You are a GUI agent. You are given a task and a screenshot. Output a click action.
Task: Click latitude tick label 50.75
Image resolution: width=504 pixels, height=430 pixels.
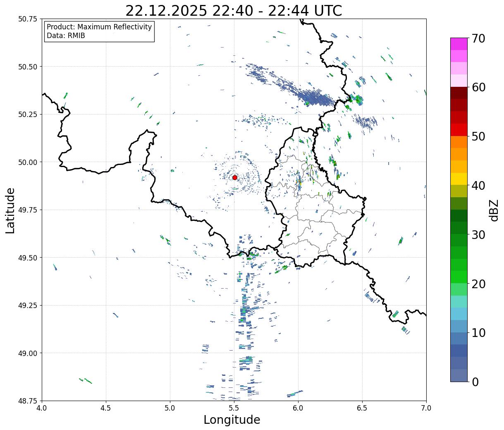coord(28,19)
